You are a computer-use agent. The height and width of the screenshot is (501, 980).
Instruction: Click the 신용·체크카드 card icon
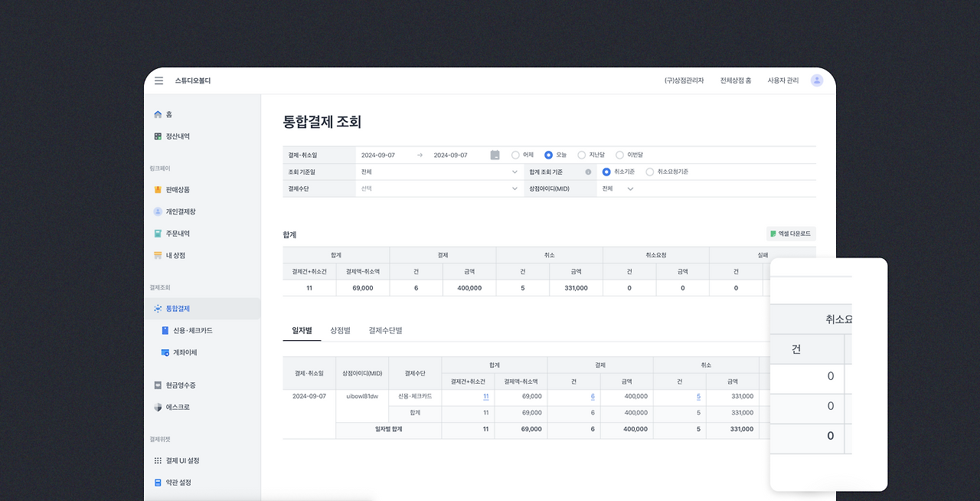[165, 330]
